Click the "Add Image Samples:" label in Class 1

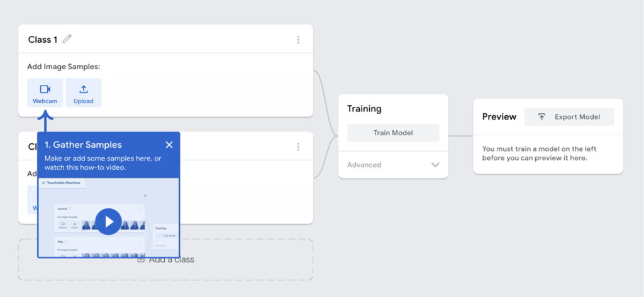(64, 66)
